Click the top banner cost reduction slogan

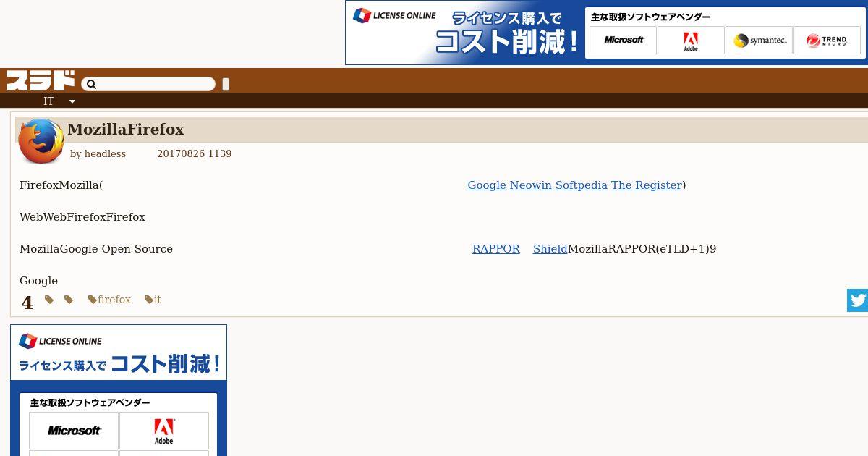click(x=509, y=34)
